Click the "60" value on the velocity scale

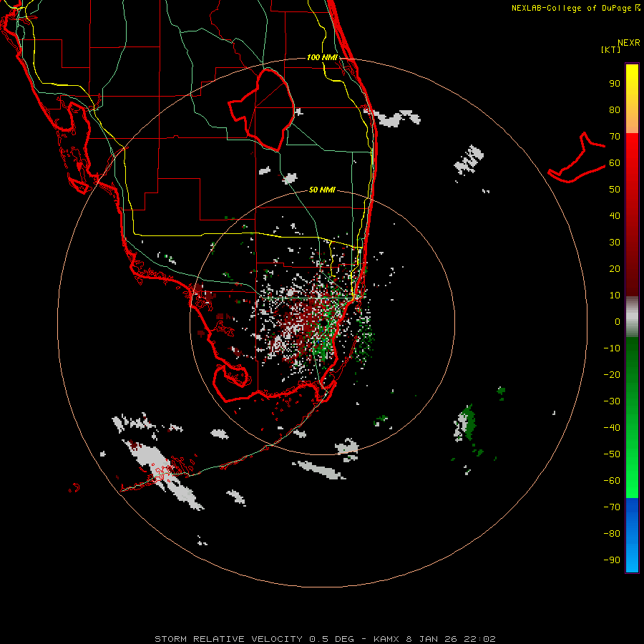(615, 163)
